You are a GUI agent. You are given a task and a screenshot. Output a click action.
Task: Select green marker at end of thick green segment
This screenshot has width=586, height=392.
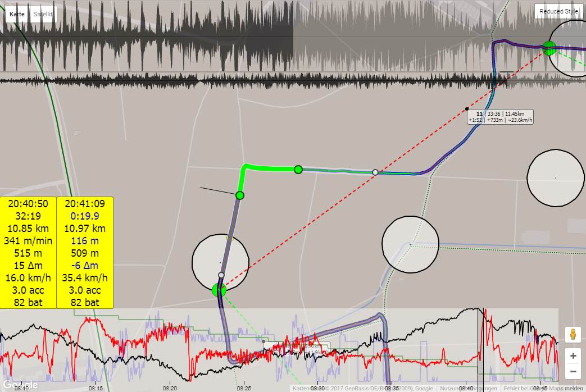pyautogui.click(x=298, y=170)
